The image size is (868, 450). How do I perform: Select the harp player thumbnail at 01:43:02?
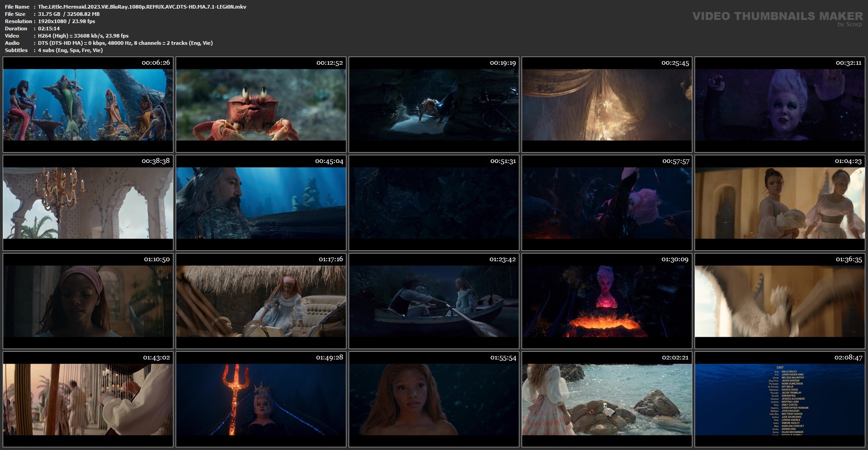point(88,399)
